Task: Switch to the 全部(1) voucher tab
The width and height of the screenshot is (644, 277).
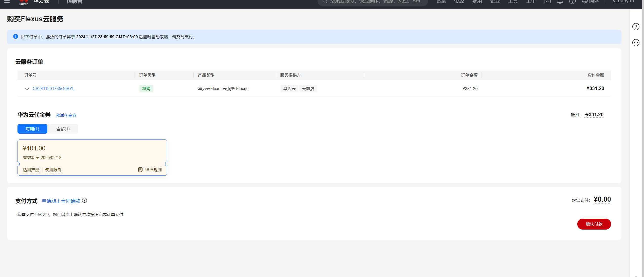Action: pos(63,129)
